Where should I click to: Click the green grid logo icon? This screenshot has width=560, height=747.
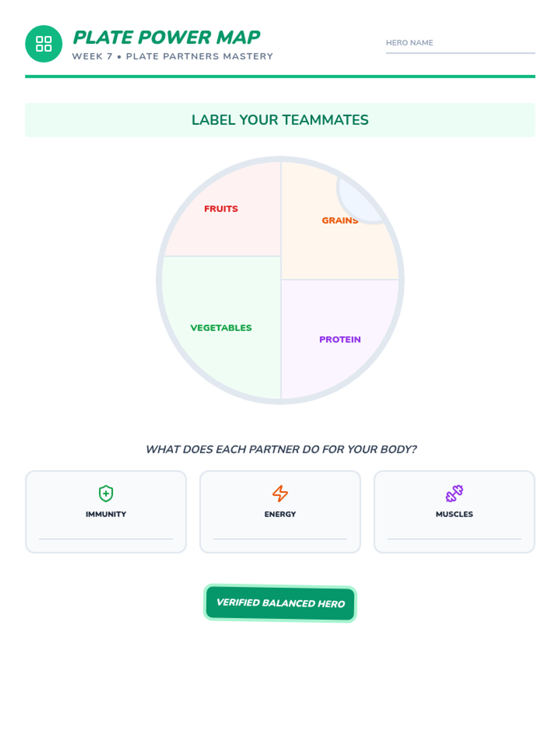(x=43, y=44)
